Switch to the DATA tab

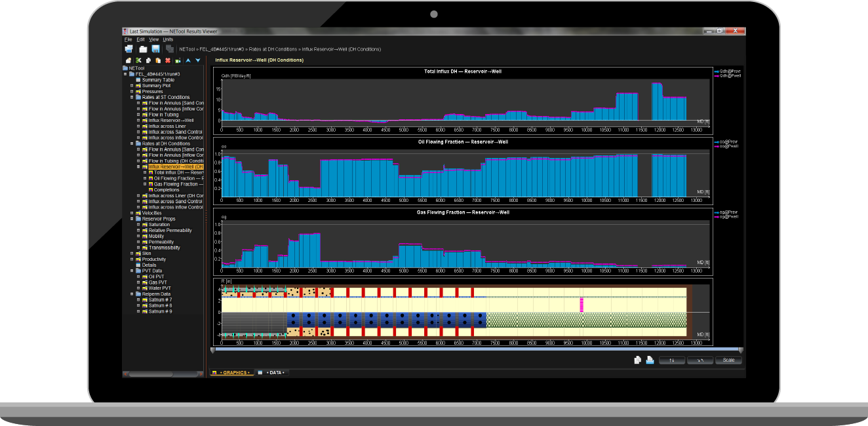point(271,372)
